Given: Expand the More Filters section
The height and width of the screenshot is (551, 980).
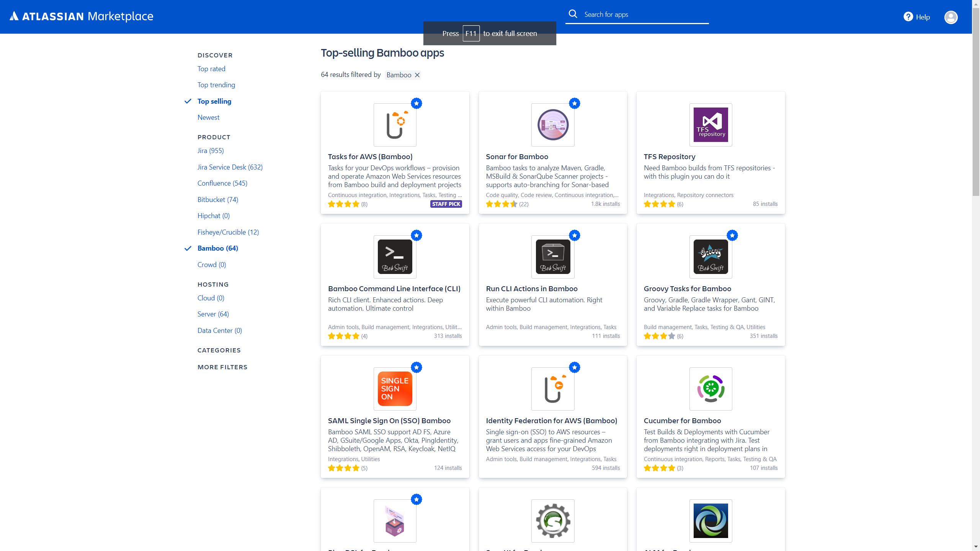Looking at the screenshot, I should [x=222, y=367].
